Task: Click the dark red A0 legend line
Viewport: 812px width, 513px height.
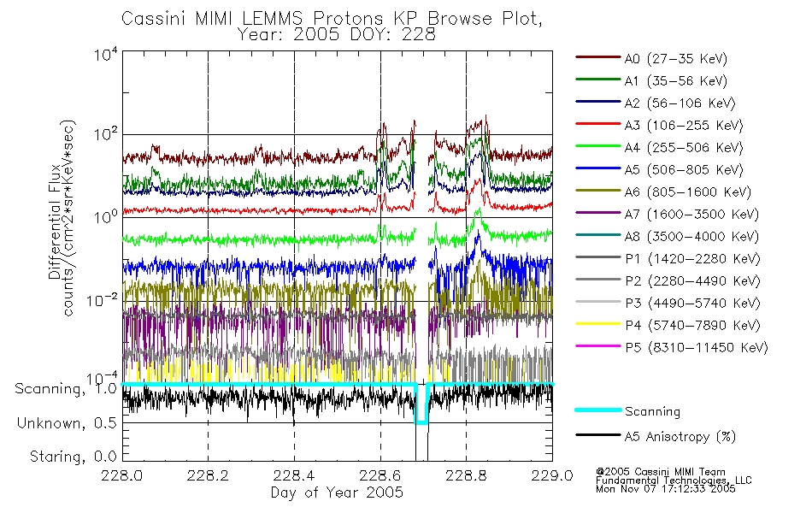Action: pyautogui.click(x=598, y=57)
